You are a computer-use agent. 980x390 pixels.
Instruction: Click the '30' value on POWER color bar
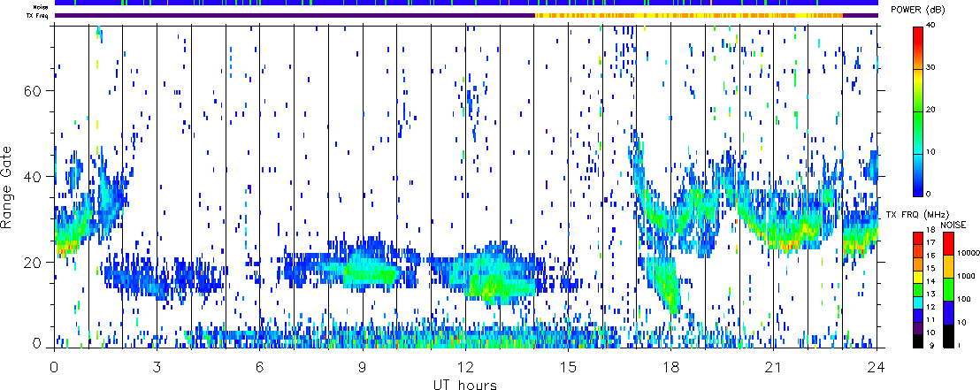click(930, 67)
